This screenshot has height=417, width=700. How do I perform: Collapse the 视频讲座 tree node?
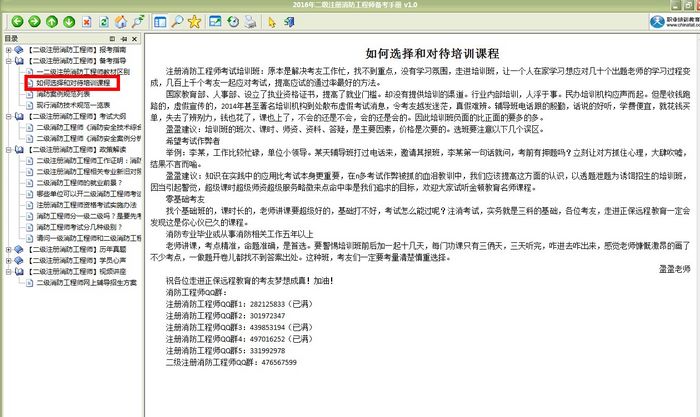[8, 271]
